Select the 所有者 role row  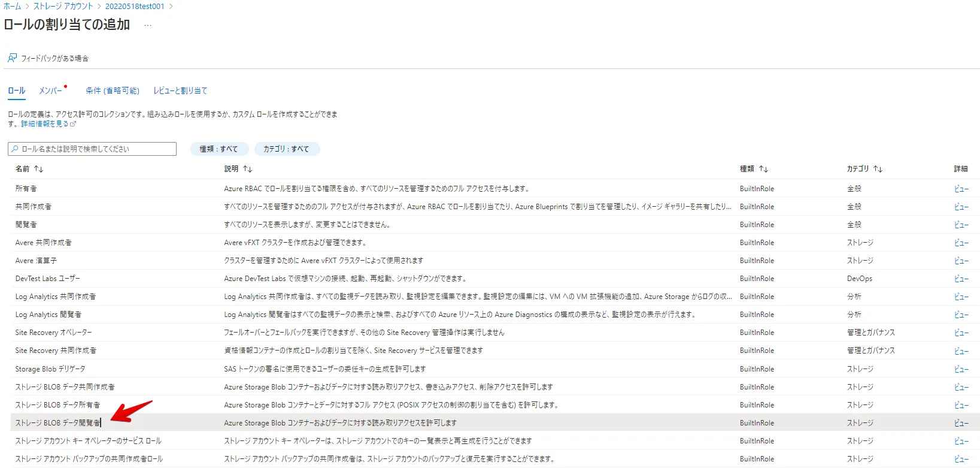pyautogui.click(x=495, y=188)
